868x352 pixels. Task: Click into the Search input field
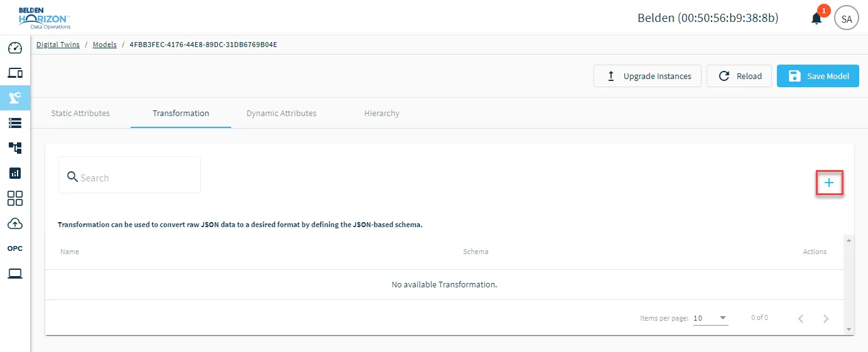point(129,175)
